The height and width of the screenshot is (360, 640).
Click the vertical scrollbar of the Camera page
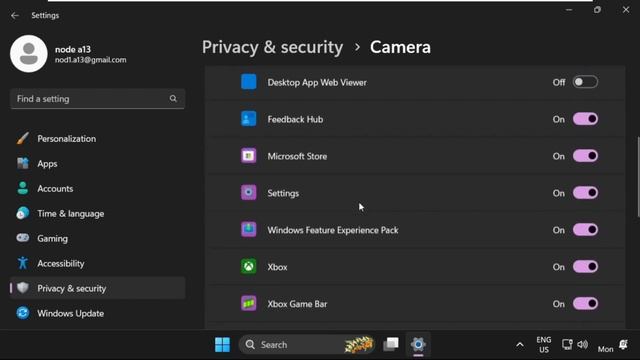pyautogui.click(x=638, y=177)
